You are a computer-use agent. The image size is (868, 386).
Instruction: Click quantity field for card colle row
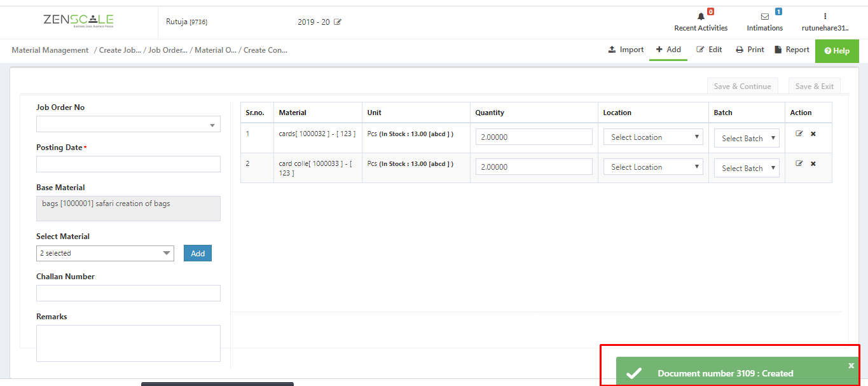click(x=534, y=167)
